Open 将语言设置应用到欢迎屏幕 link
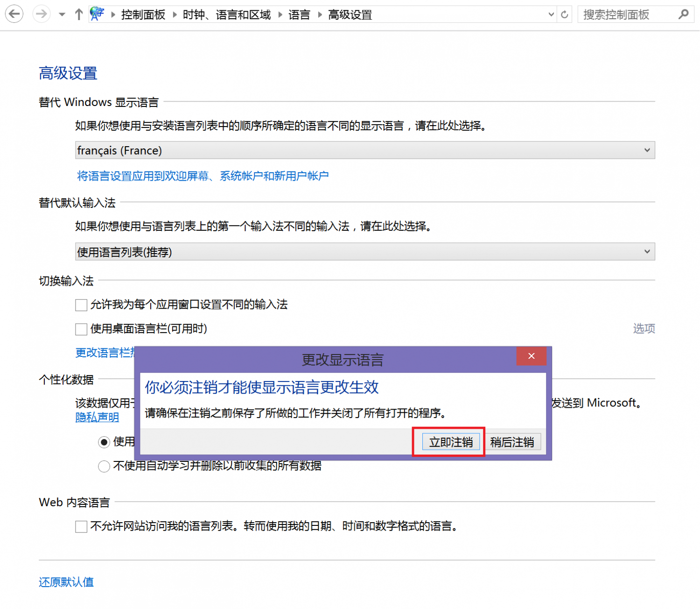 [x=203, y=176]
